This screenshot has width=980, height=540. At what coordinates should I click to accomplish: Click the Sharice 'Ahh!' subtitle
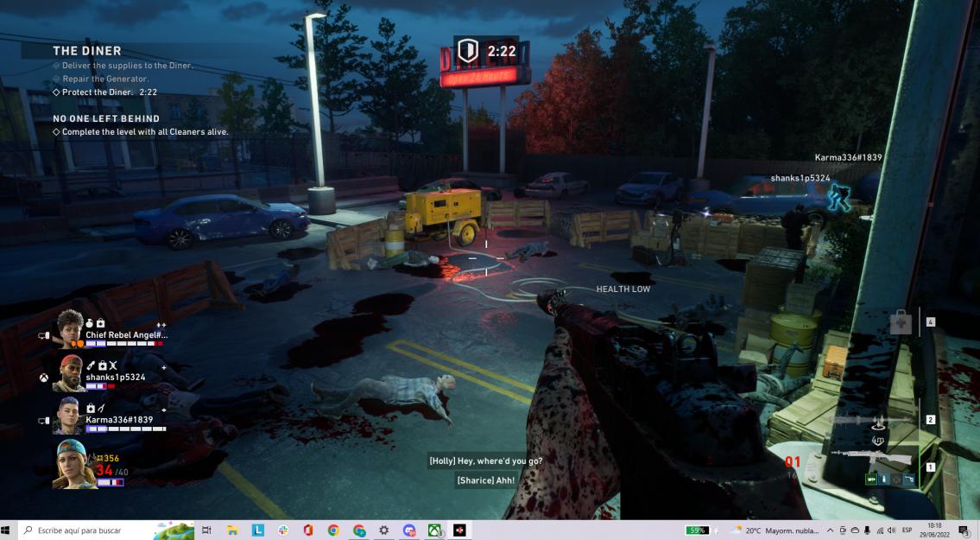coord(485,480)
